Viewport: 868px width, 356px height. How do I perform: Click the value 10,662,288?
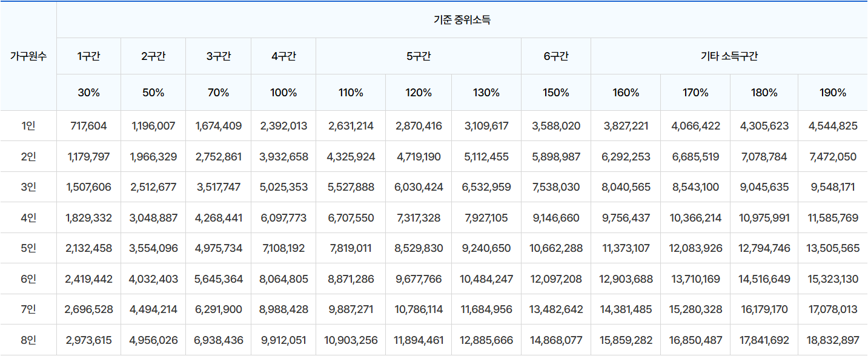556,248
